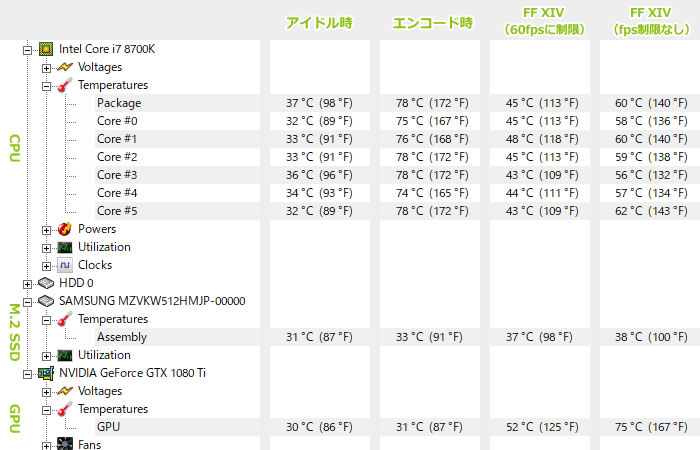
Task: Expand the CPU Voltages node
Action: [x=46, y=68]
